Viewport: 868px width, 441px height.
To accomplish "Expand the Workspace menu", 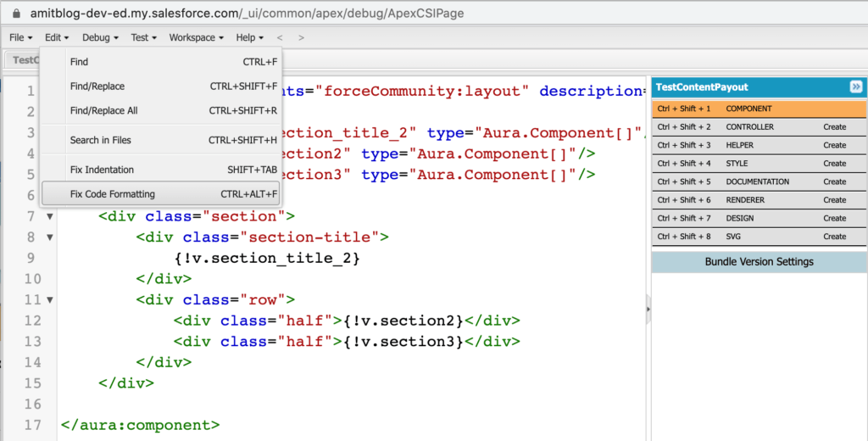I will [196, 37].
